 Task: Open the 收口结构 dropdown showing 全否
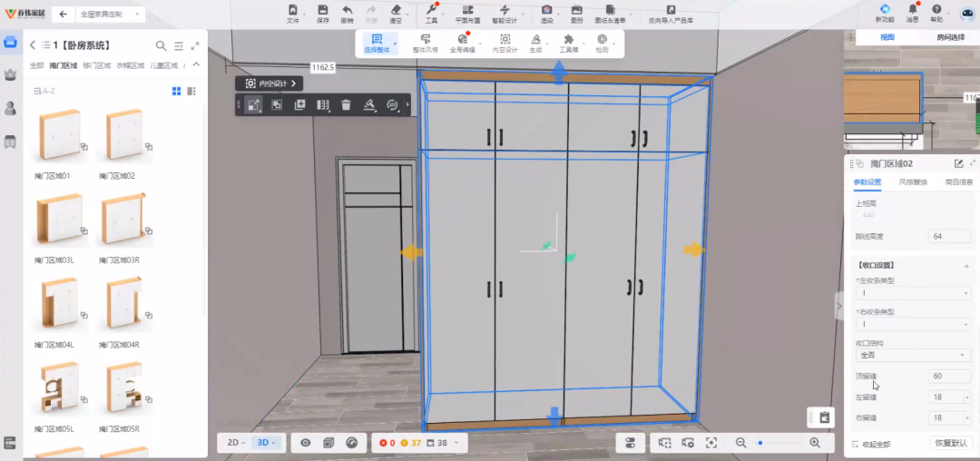[914, 356]
